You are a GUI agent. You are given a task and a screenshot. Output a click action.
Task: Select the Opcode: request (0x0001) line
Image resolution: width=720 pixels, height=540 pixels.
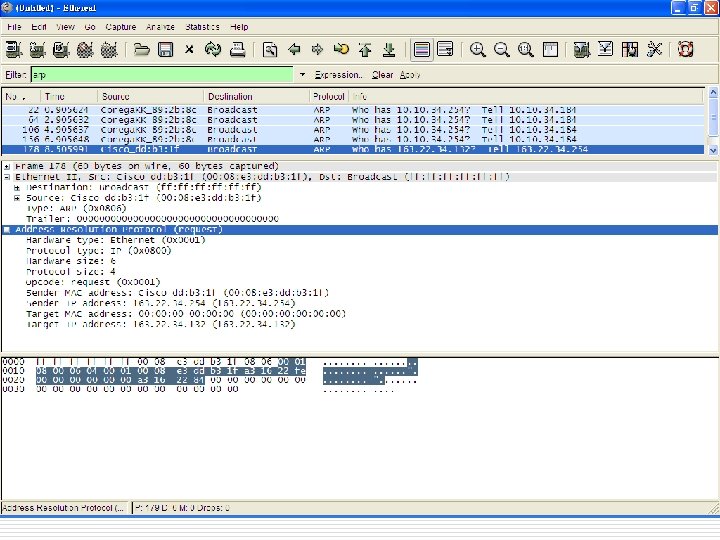coord(93,282)
